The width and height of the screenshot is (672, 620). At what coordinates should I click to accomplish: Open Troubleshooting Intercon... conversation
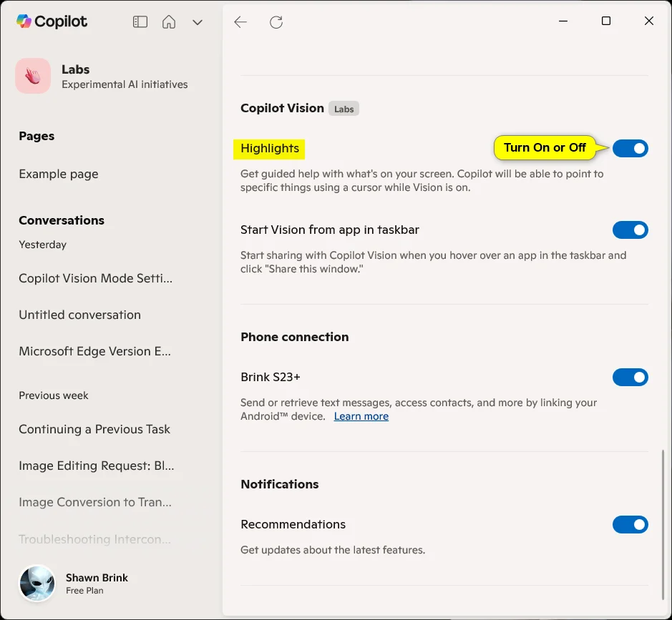94,538
